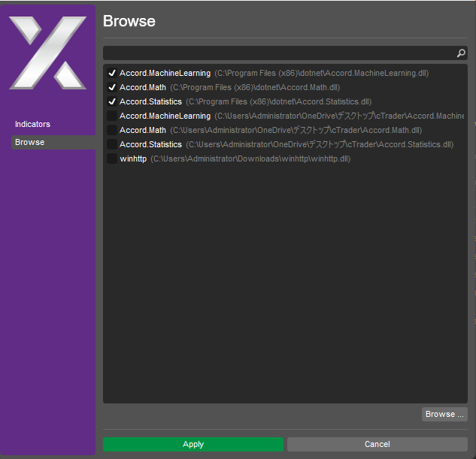Screen dimensions: 476x459
Task: Cancel the reference dialog
Action: pyautogui.click(x=377, y=444)
